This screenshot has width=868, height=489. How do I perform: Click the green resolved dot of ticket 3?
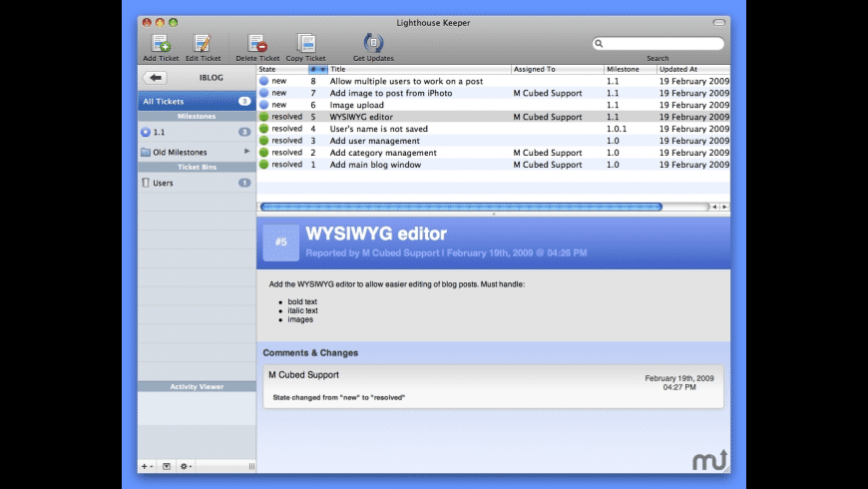click(x=264, y=141)
